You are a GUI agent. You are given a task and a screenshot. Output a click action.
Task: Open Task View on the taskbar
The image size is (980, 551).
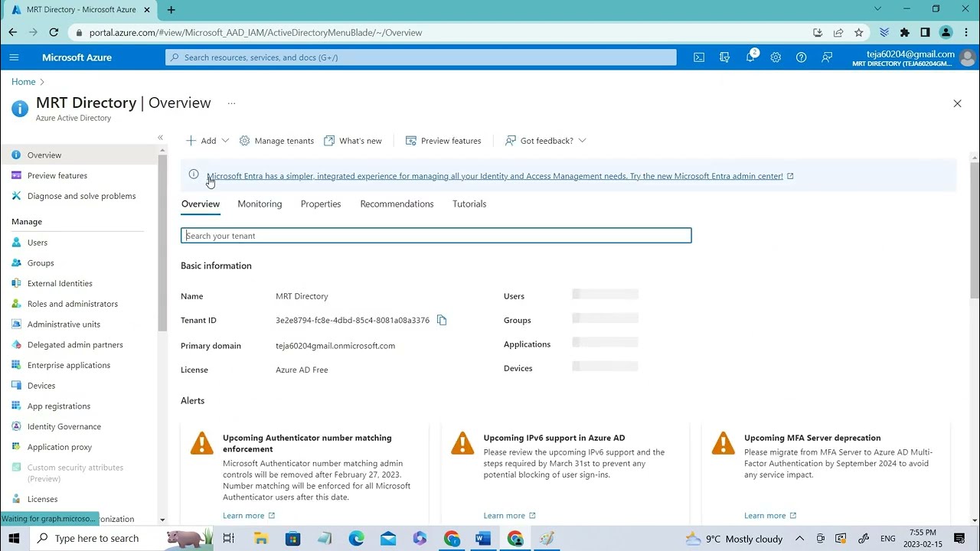228,539
